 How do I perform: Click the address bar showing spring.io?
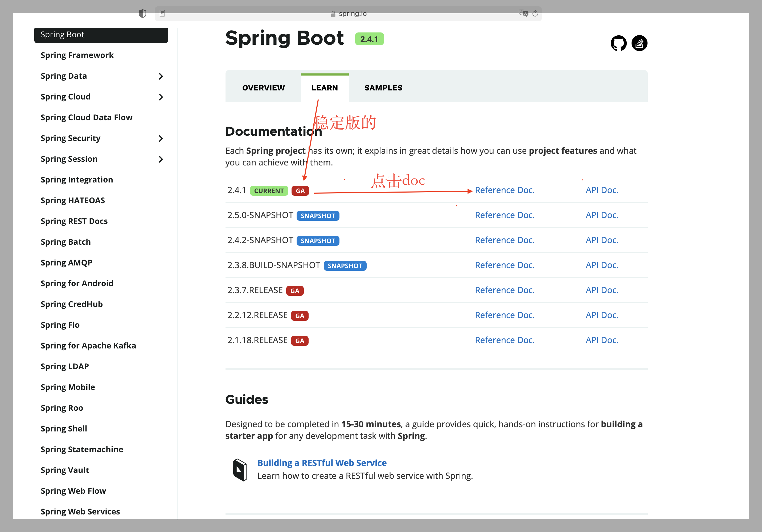353,14
